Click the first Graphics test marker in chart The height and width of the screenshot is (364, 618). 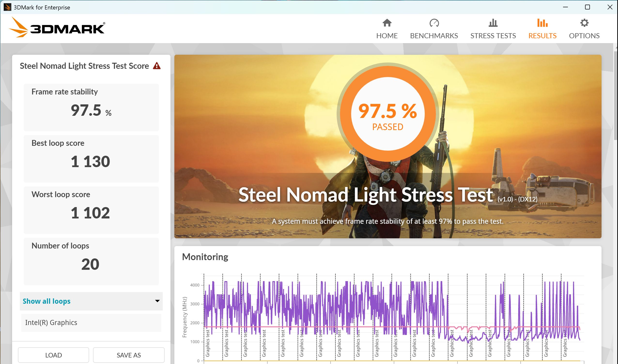point(208,343)
